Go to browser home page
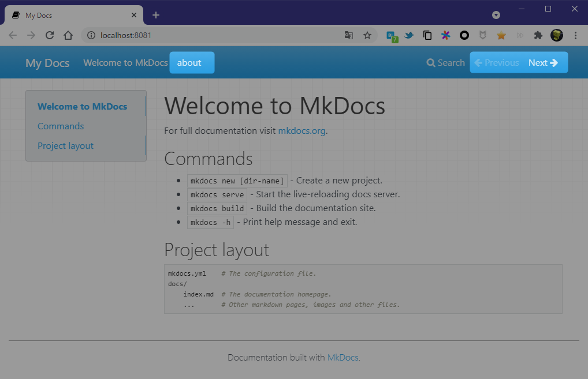The image size is (588, 379). tap(68, 35)
